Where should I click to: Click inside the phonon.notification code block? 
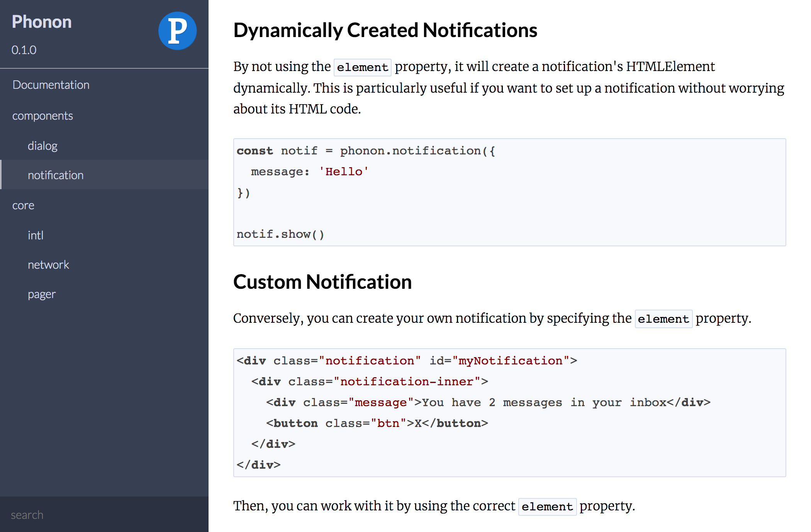point(541,193)
